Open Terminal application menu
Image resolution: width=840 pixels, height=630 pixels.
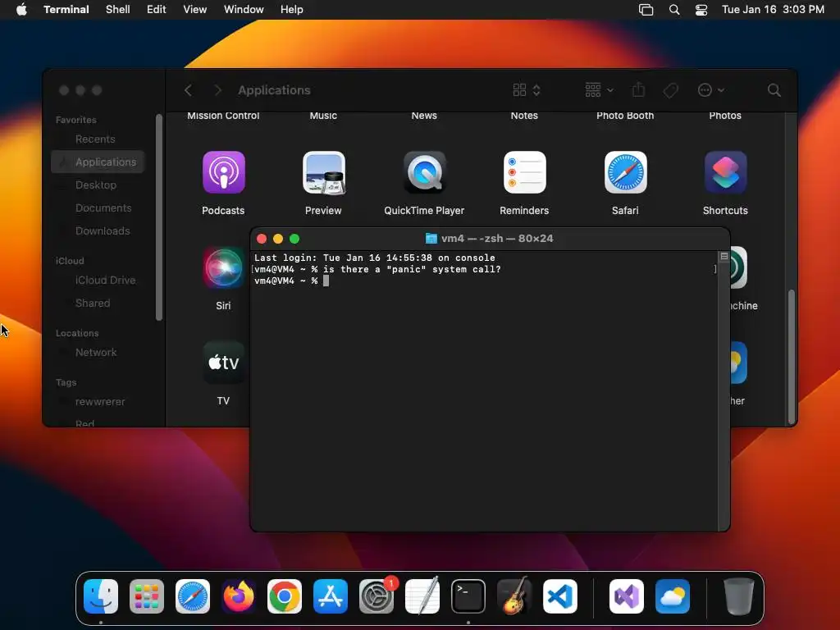coord(66,10)
